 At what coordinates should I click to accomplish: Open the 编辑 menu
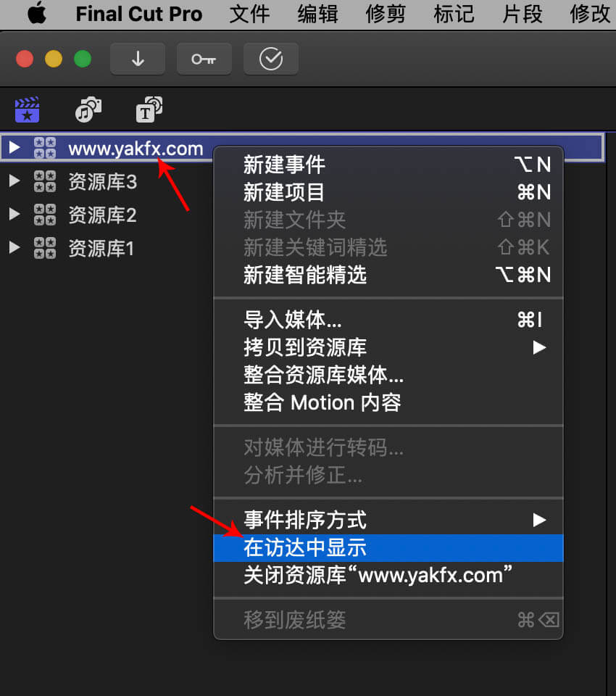pos(317,14)
